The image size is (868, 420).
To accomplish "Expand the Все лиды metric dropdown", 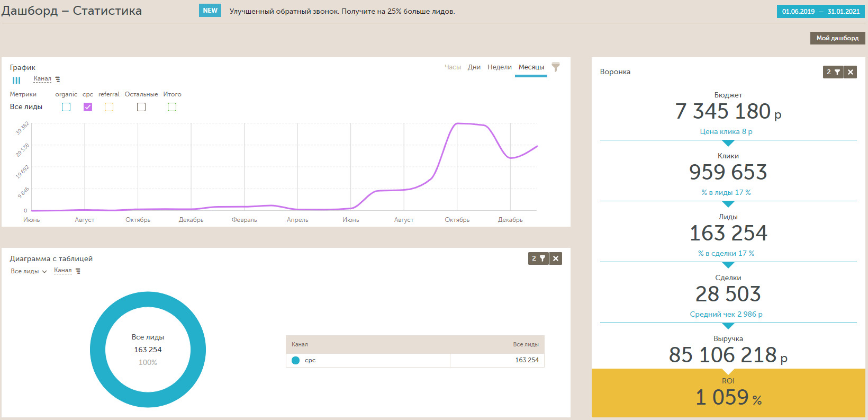I will pyautogui.click(x=29, y=271).
